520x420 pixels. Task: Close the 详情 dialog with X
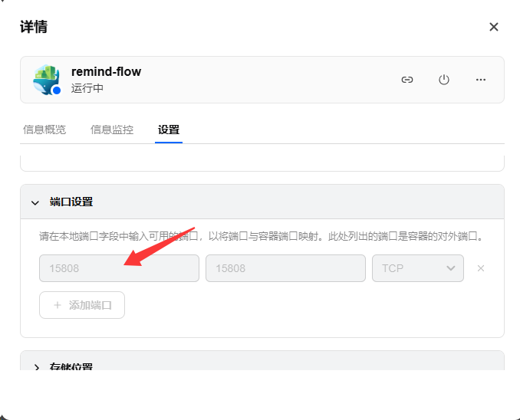point(494,27)
